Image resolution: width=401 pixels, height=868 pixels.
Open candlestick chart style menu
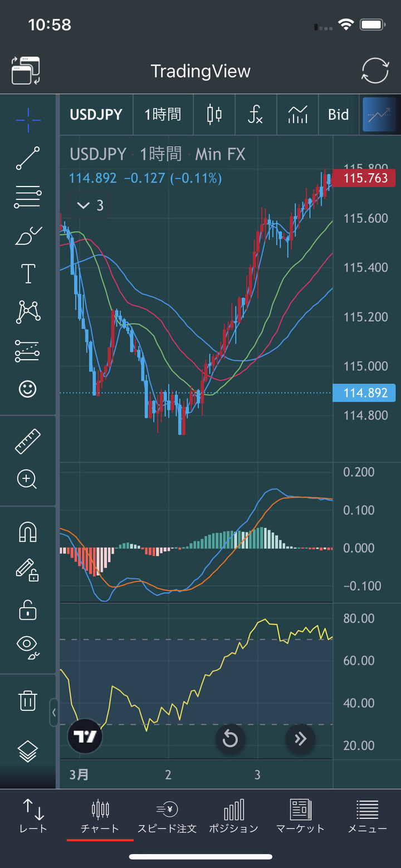click(x=214, y=115)
